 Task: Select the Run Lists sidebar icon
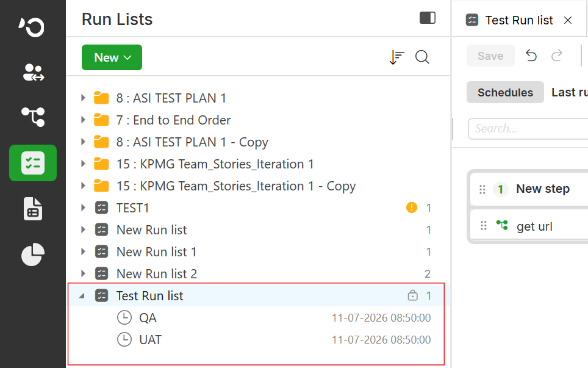(x=33, y=163)
